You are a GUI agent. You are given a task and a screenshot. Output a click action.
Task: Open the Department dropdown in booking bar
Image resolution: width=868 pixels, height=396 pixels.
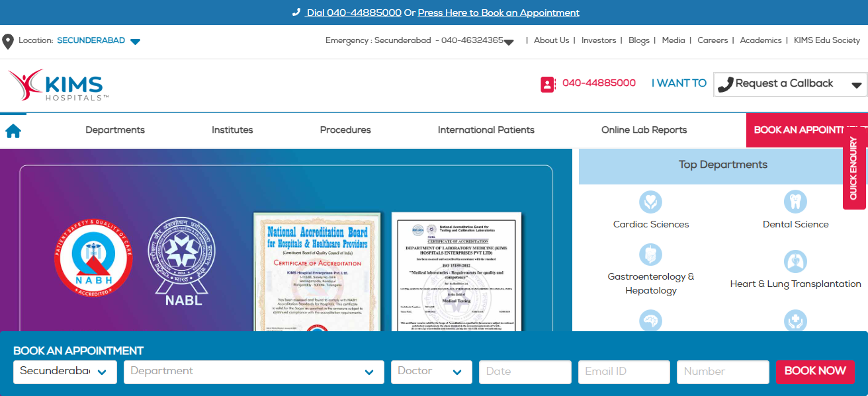(253, 372)
